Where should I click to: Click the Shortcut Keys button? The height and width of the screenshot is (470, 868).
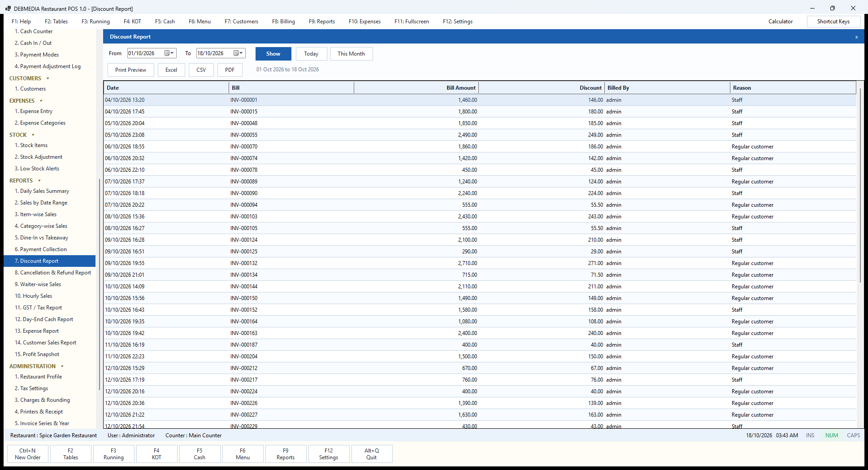833,22
